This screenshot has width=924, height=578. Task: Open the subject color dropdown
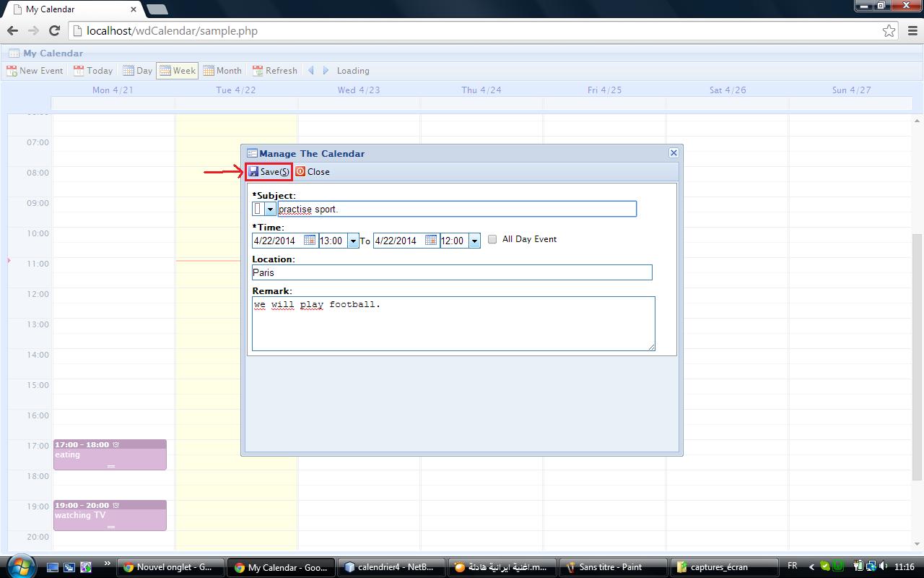(x=271, y=209)
